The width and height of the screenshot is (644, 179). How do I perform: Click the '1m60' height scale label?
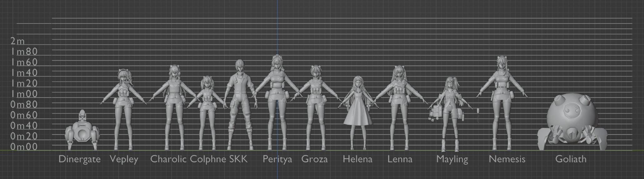[24, 62]
